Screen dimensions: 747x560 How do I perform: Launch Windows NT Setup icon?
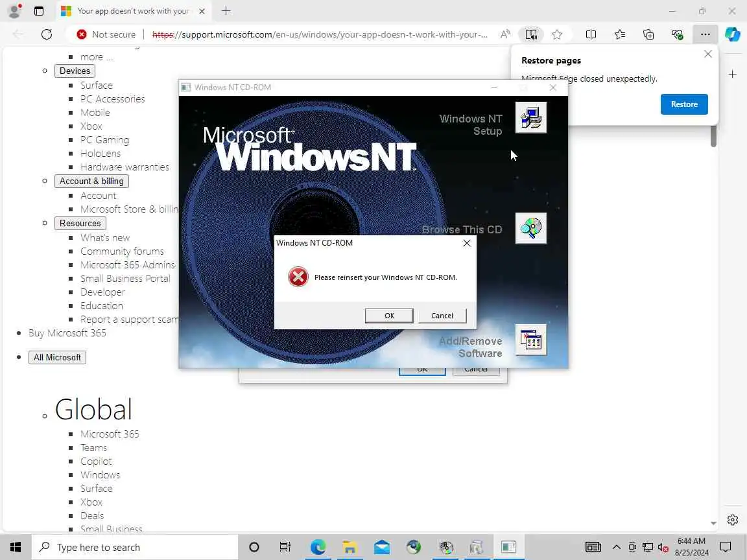click(x=530, y=117)
